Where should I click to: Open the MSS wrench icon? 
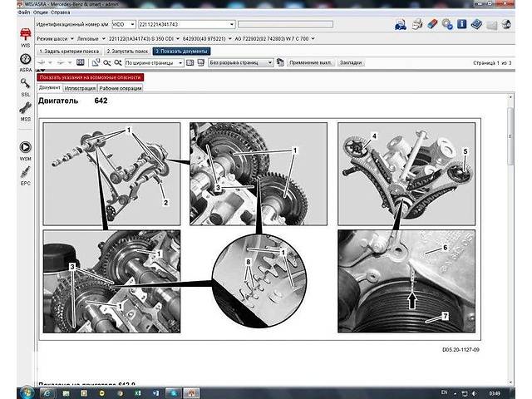pyautogui.click(x=25, y=110)
